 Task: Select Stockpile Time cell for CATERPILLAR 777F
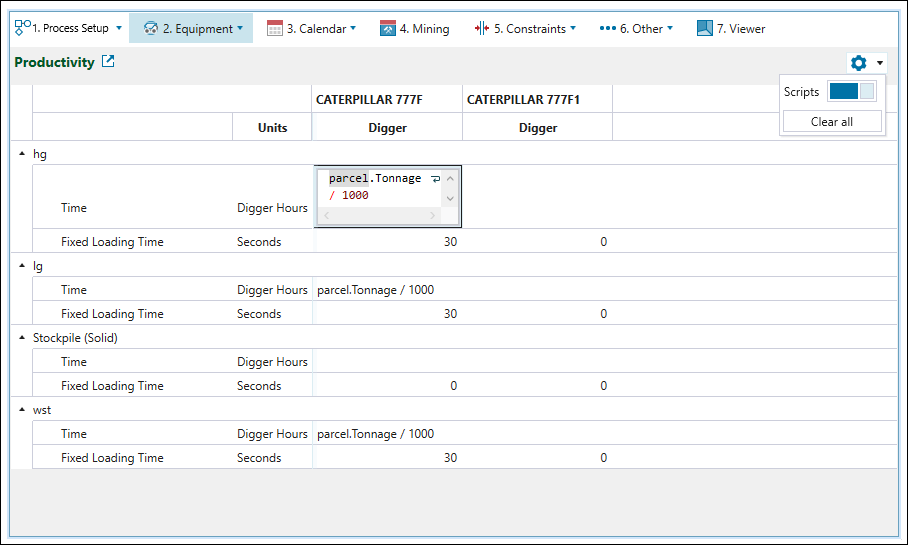tap(387, 362)
